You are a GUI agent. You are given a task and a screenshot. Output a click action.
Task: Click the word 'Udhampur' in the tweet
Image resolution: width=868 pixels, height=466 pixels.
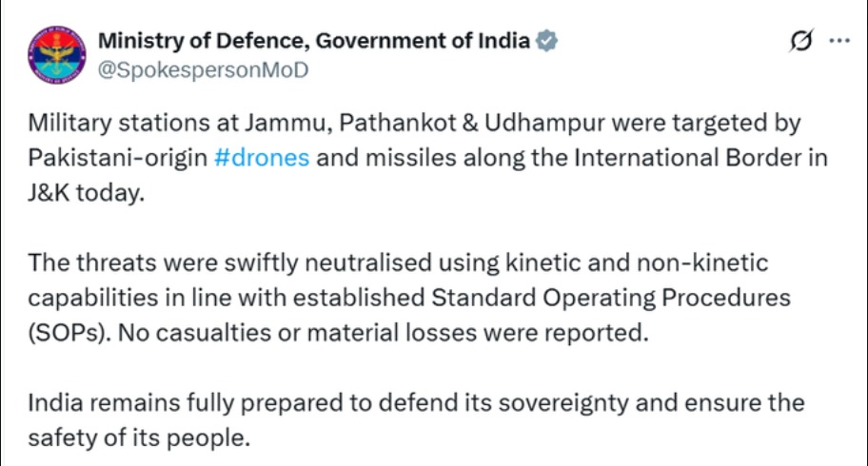pyautogui.click(x=544, y=123)
